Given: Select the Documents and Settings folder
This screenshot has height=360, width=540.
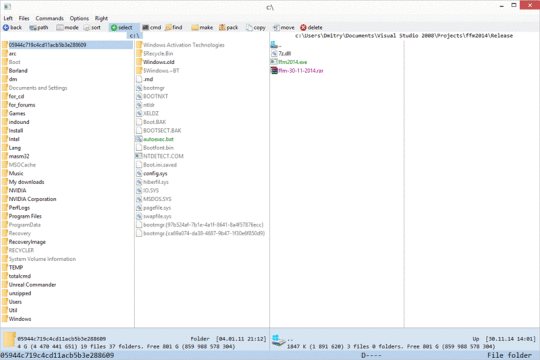Looking at the screenshot, I should click(x=38, y=88).
